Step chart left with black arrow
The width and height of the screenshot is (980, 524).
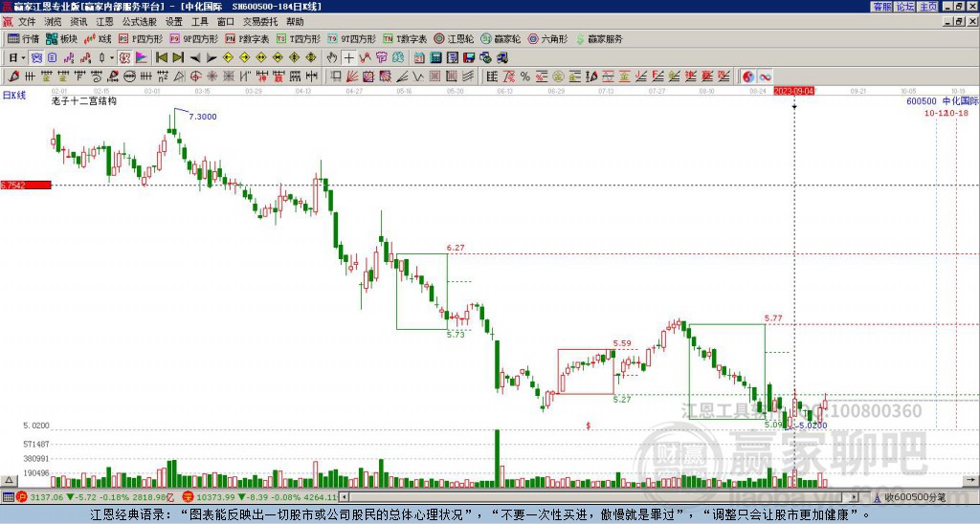[194, 57]
